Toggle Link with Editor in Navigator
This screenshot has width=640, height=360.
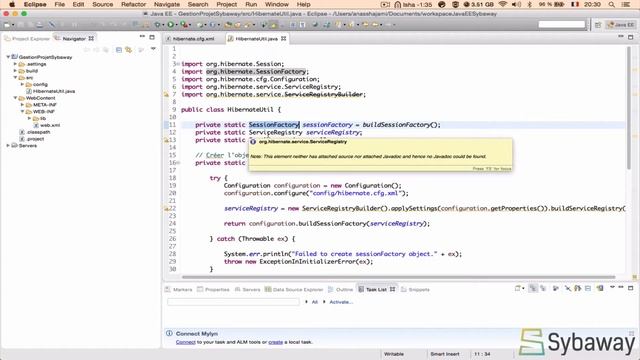pyautogui.click(x=129, y=49)
